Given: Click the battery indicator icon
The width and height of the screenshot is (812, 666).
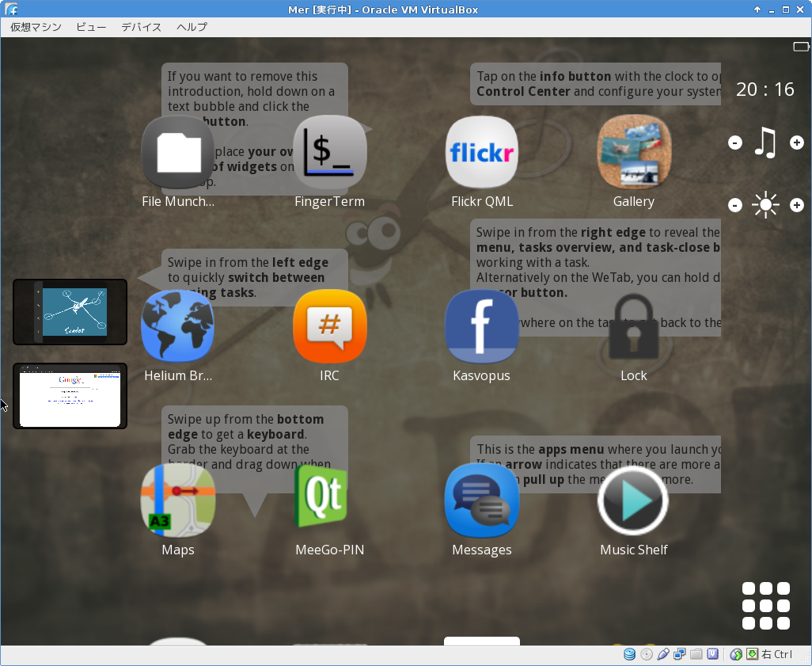Looking at the screenshot, I should [x=801, y=47].
